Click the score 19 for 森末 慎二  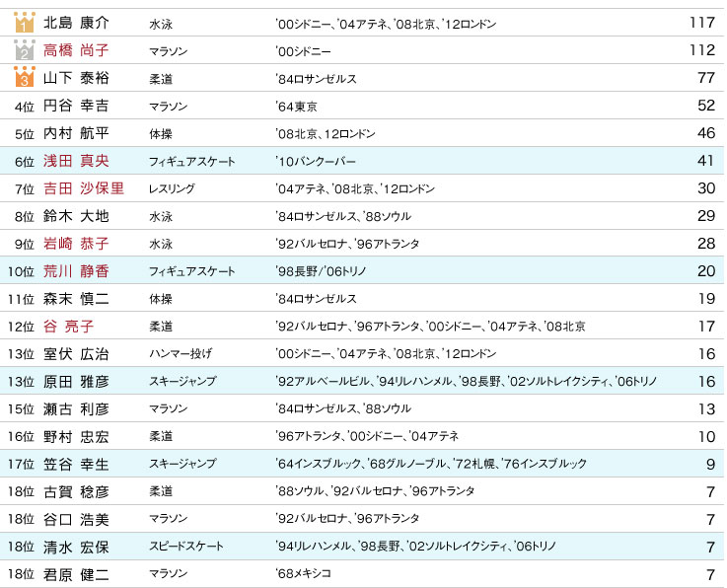point(706,298)
